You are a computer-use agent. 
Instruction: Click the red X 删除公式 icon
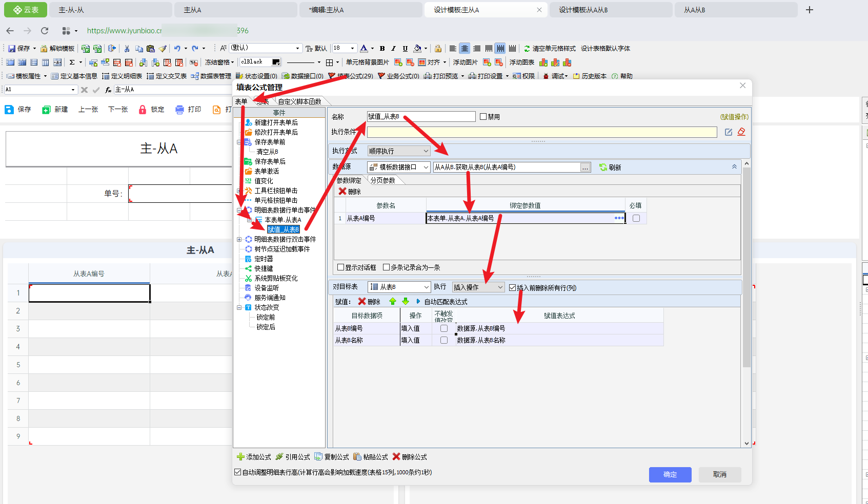tap(396, 457)
